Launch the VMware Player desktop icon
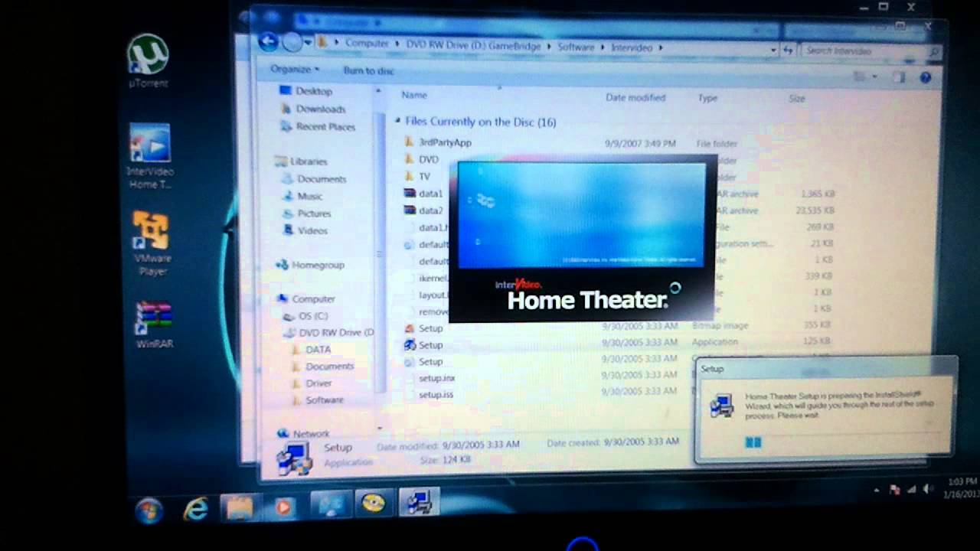This screenshot has height=551, width=980. (x=152, y=243)
